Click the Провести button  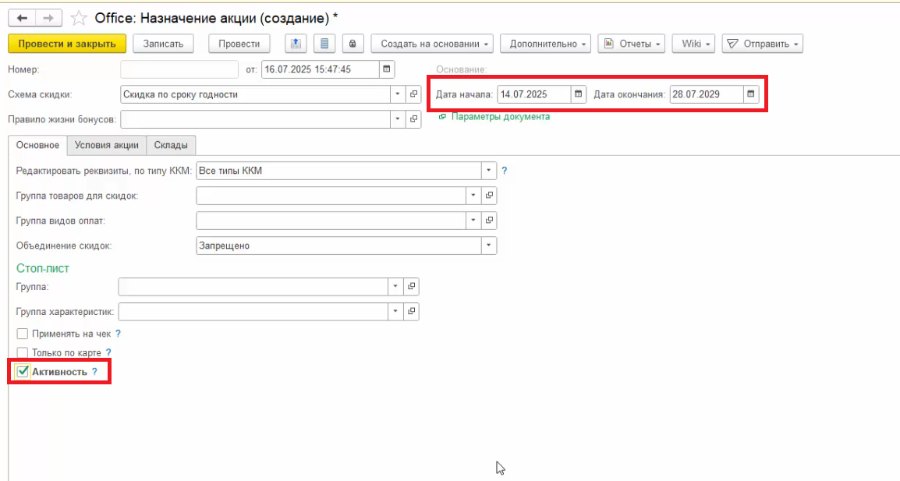tap(239, 44)
